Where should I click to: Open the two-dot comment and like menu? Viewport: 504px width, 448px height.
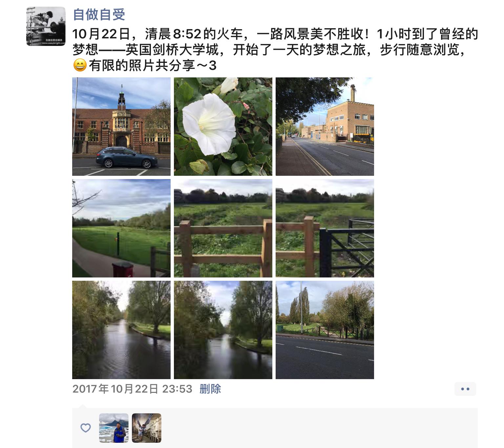(x=465, y=389)
